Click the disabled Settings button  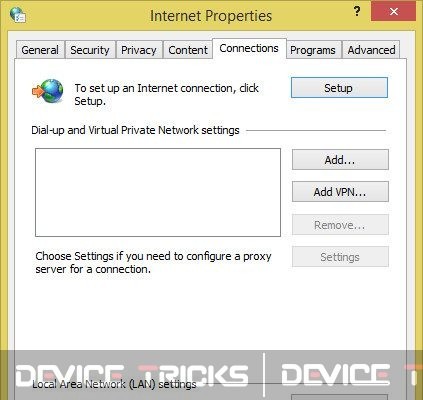(x=340, y=257)
